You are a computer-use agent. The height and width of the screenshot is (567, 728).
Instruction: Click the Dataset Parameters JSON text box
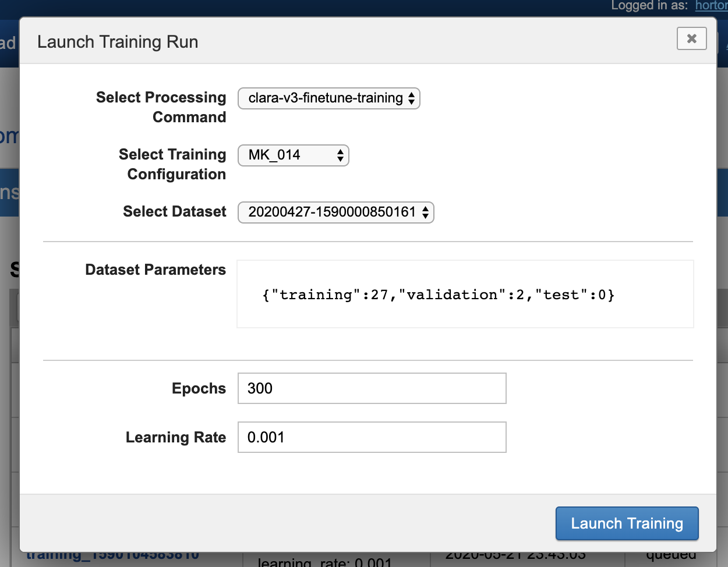point(465,294)
